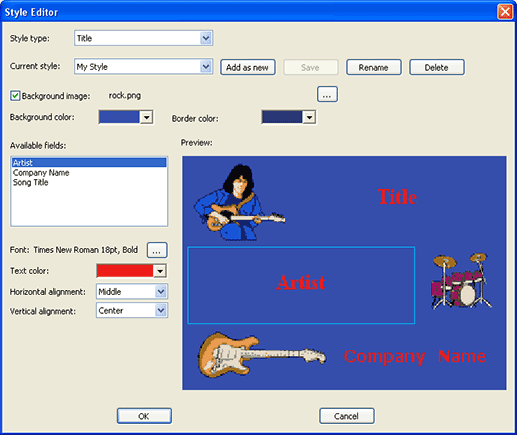Screen dimensions: 517x435
Task: Open the Text color dropdown arrow
Action: (x=160, y=271)
